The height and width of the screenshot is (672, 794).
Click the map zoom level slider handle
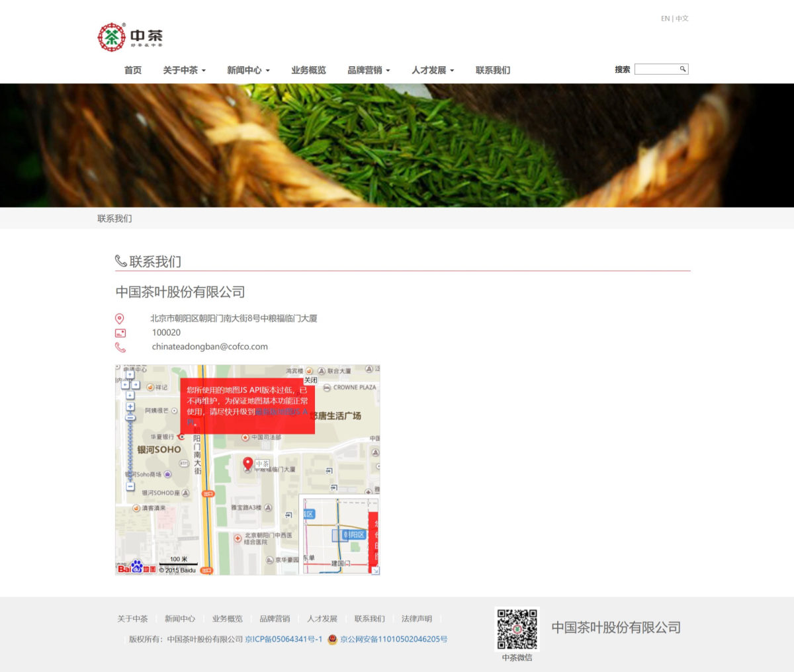130,417
